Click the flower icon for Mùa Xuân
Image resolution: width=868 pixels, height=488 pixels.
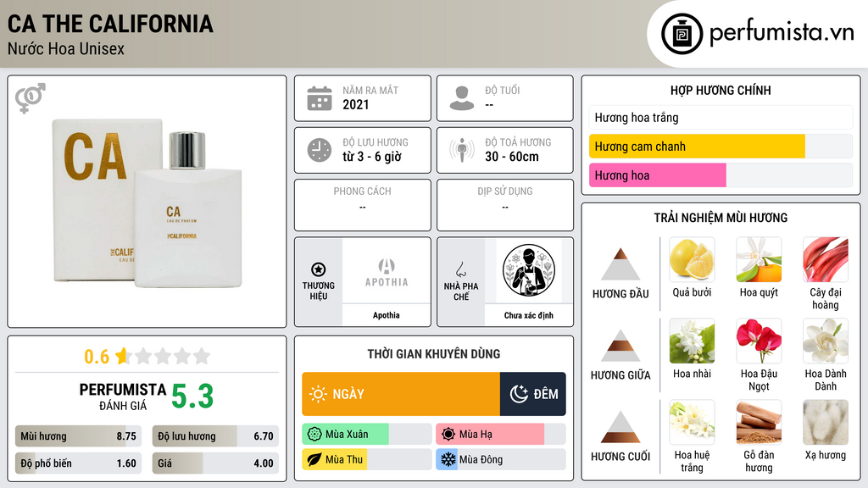[x=314, y=435]
